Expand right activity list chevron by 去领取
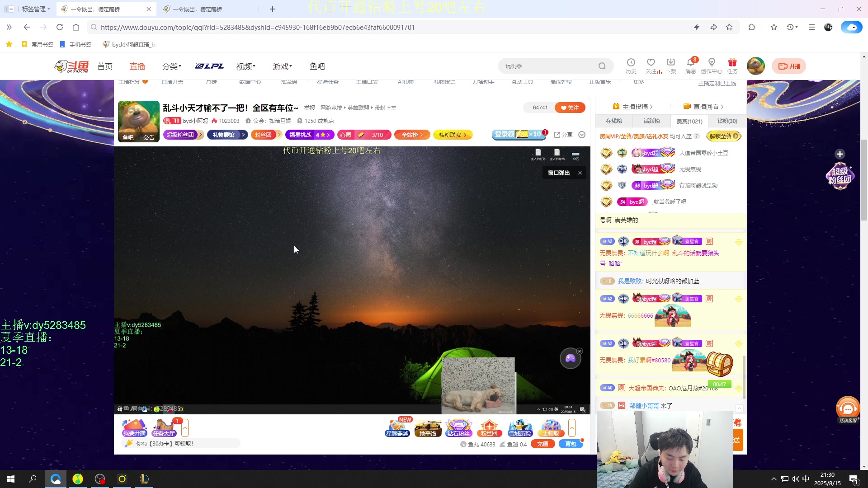Viewport: 868px width, 488px height. 572,427
